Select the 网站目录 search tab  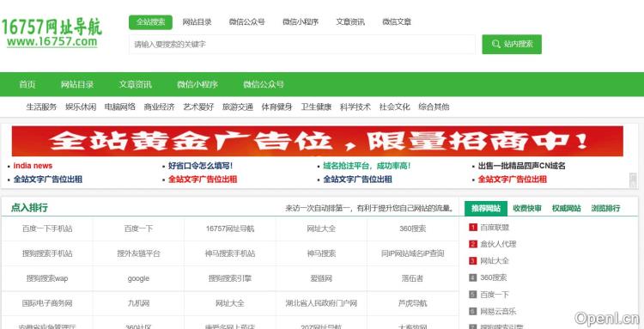tap(197, 22)
